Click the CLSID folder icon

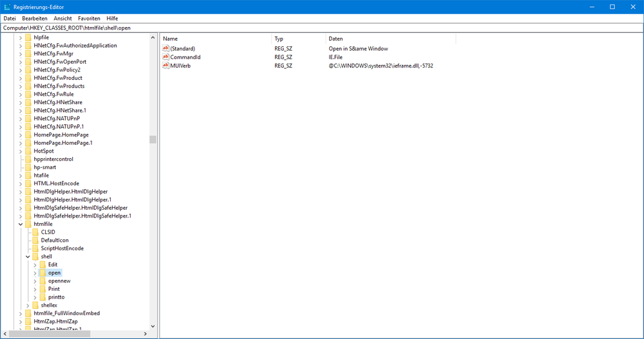tap(35, 232)
